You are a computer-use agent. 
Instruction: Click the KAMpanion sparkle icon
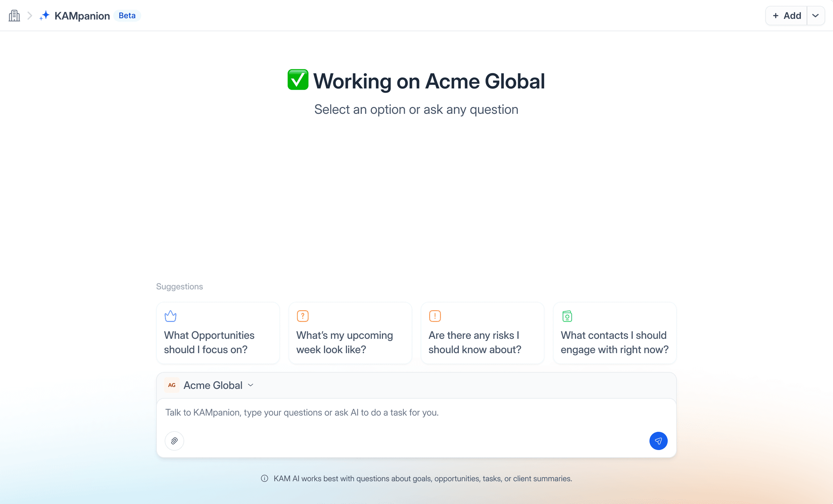44,16
